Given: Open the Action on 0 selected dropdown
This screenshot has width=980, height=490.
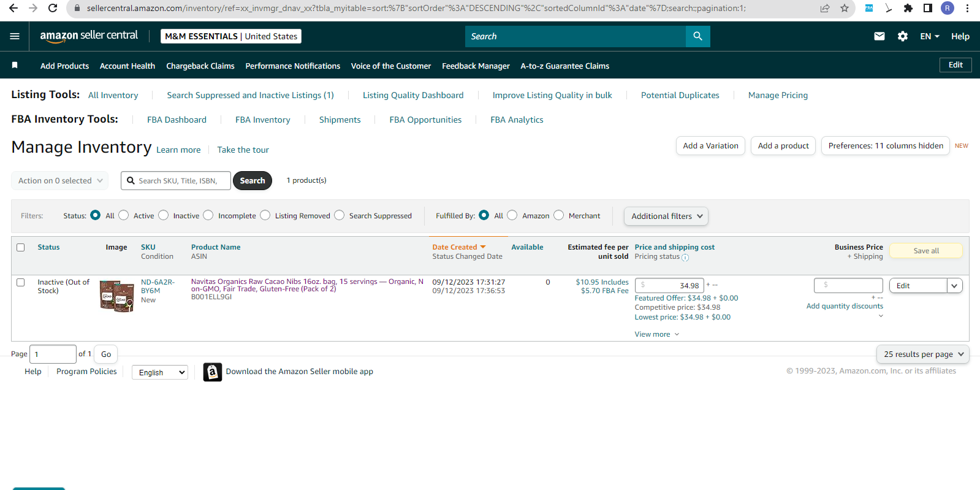Looking at the screenshot, I should click(60, 181).
